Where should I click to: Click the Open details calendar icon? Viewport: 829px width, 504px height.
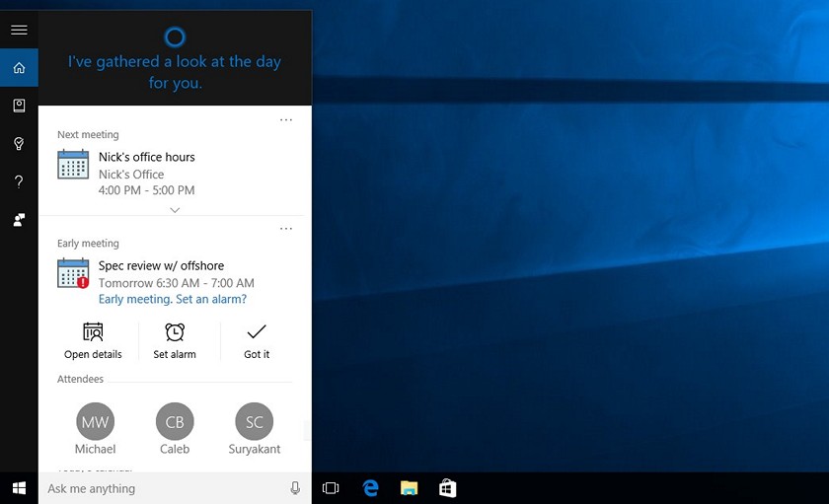pyautogui.click(x=93, y=332)
